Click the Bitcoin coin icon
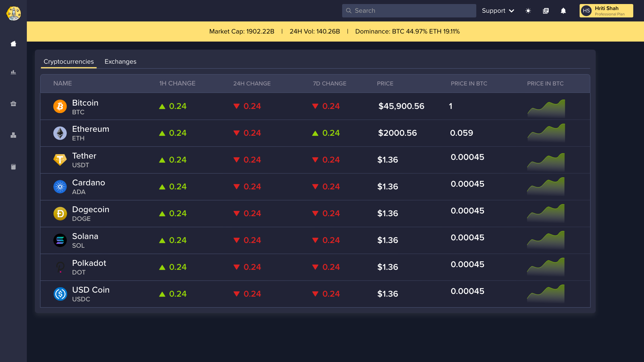644x362 pixels. point(60,107)
